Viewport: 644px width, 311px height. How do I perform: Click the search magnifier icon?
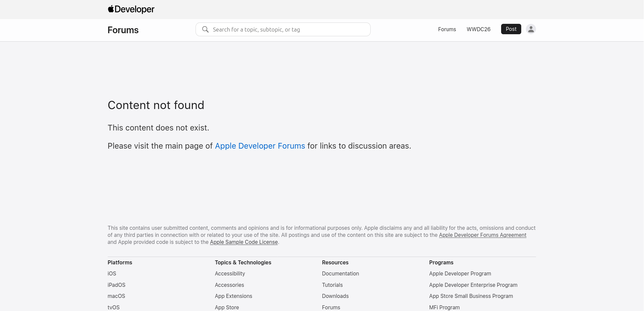coord(205,30)
